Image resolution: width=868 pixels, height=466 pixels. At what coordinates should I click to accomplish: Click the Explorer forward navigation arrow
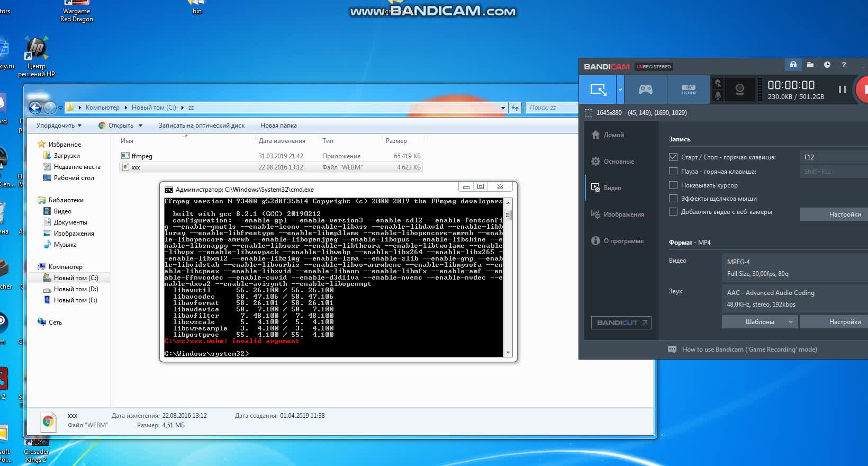pos(50,107)
